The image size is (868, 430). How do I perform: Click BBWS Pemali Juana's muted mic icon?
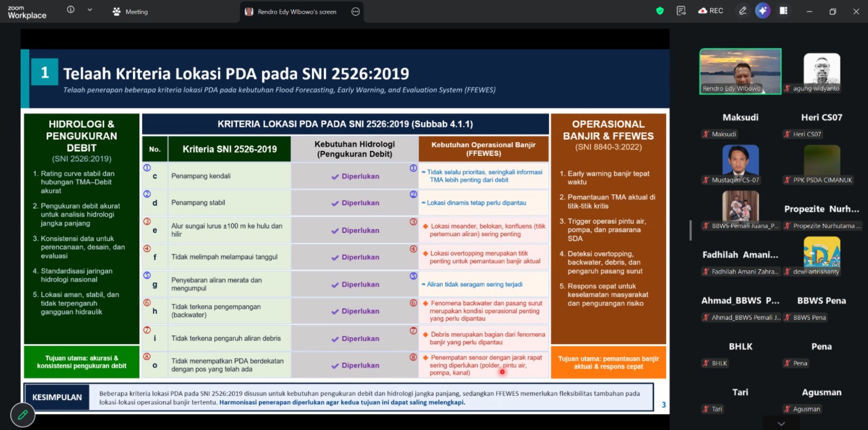706,226
